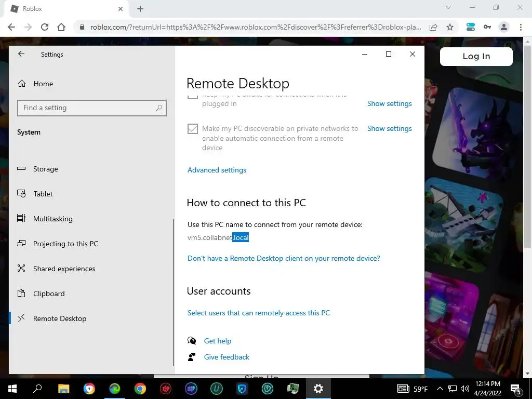Open the blue shield app in taskbar
Image resolution: width=532 pixels, height=399 pixels.
(x=242, y=389)
